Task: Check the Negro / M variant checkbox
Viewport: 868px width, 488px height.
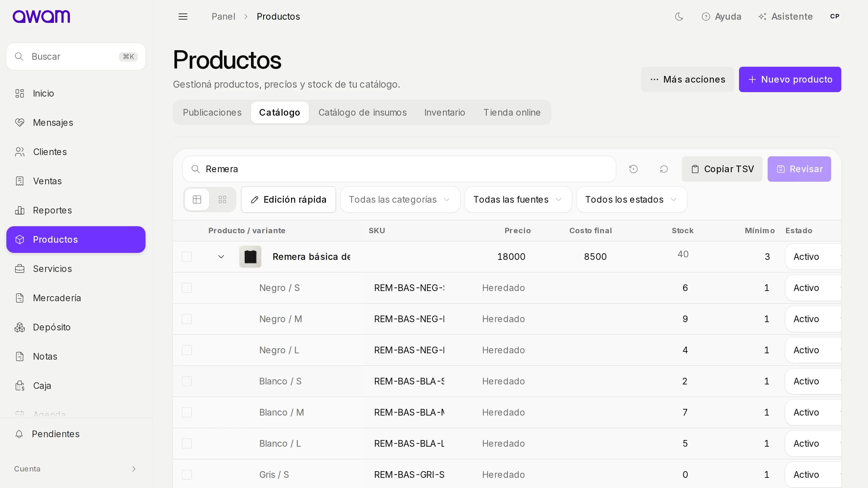Action: [x=187, y=319]
